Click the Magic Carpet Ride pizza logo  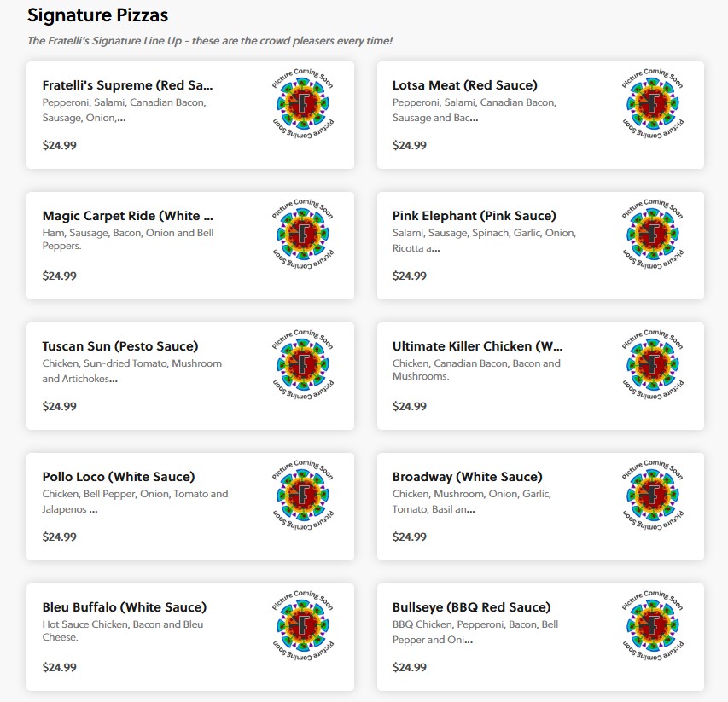point(303,235)
